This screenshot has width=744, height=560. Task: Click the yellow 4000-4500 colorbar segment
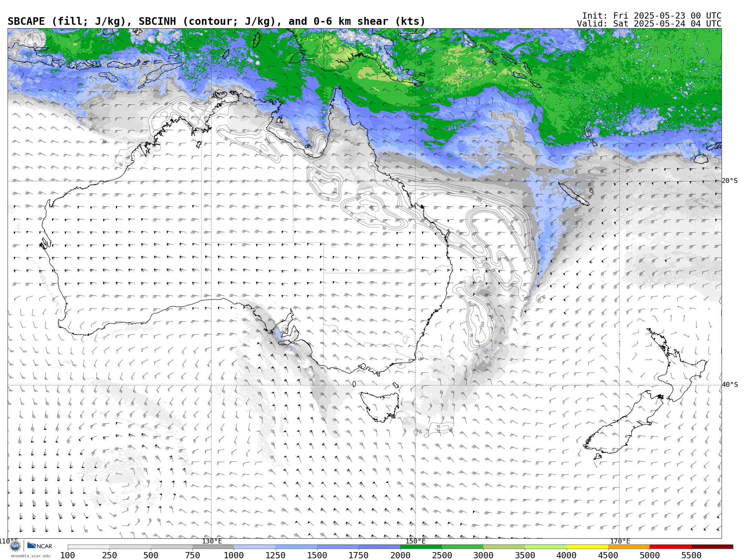pos(587,547)
